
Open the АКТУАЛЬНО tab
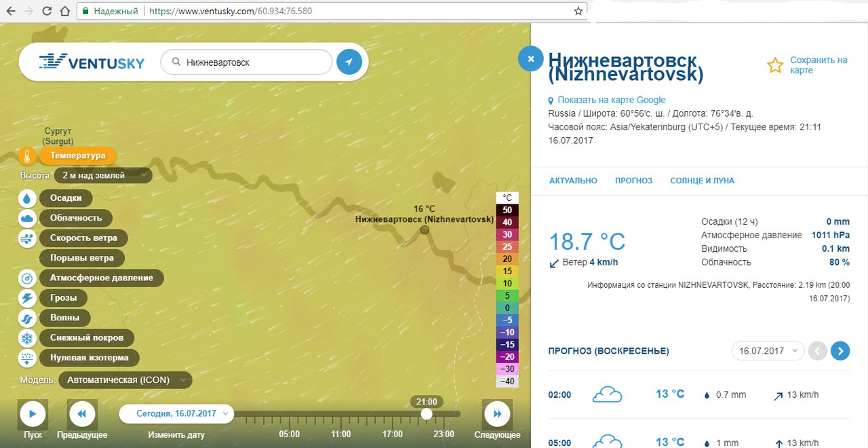(573, 181)
